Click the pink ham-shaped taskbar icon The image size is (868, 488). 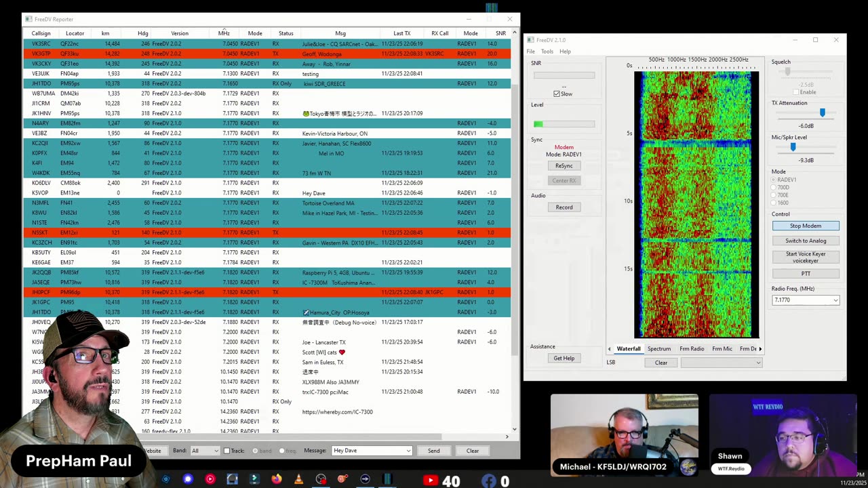(342, 479)
